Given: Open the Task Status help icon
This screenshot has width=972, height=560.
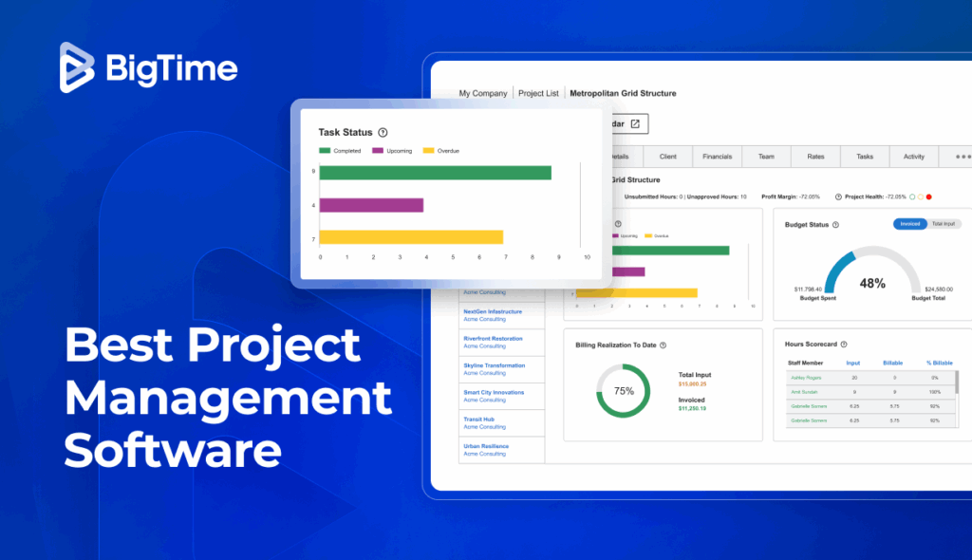Looking at the screenshot, I should (x=383, y=132).
